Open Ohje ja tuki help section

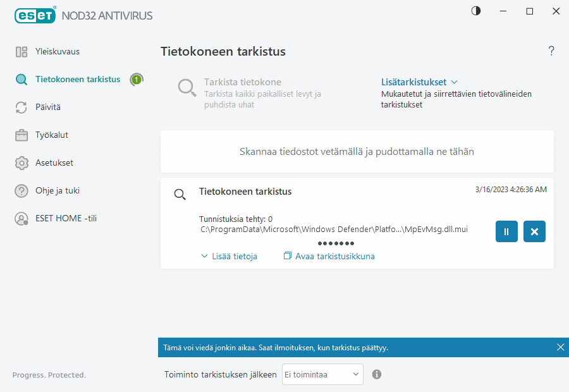[x=57, y=191]
